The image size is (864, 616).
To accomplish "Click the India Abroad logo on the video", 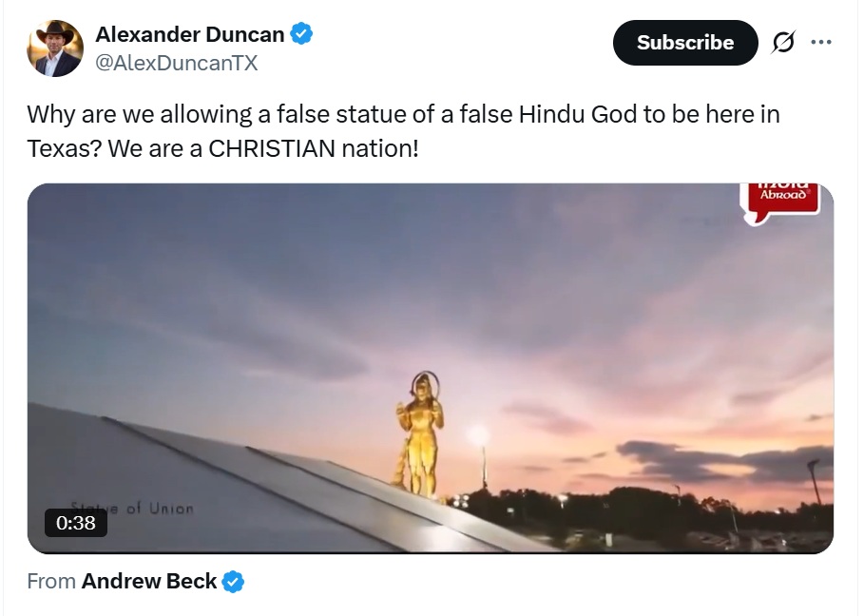I will click(778, 202).
